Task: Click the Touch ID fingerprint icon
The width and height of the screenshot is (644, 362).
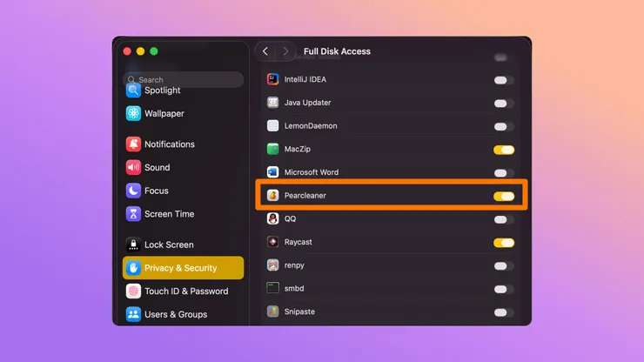Action: click(133, 291)
